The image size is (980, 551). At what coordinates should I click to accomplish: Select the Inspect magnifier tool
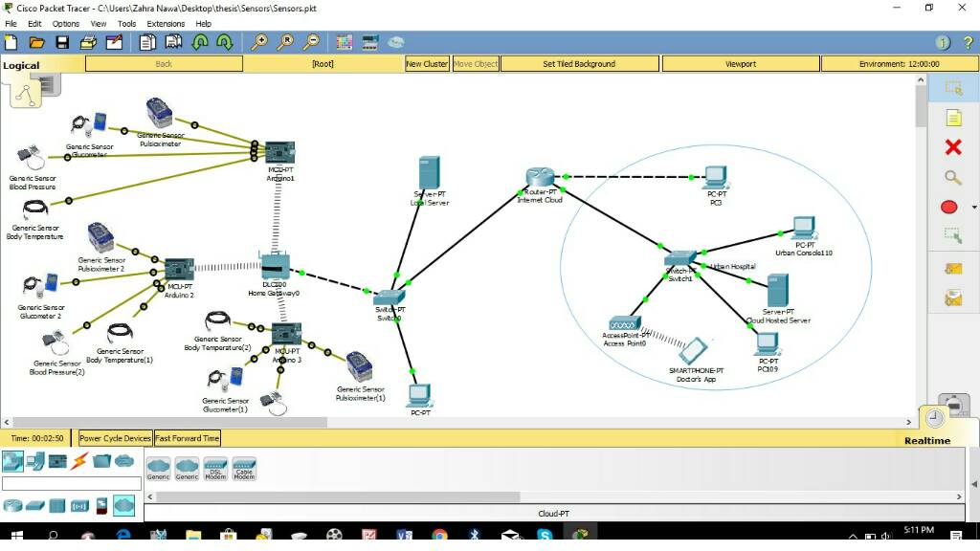[x=953, y=178]
